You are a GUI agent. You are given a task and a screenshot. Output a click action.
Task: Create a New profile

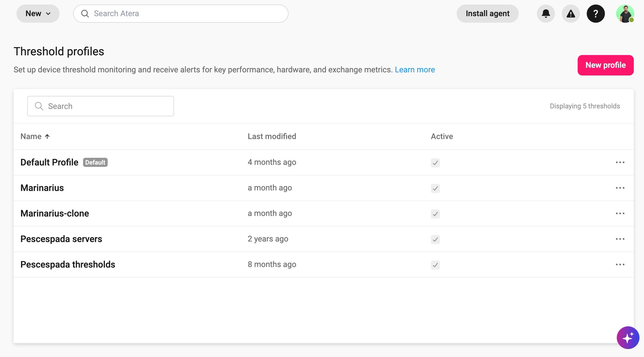[x=605, y=65]
